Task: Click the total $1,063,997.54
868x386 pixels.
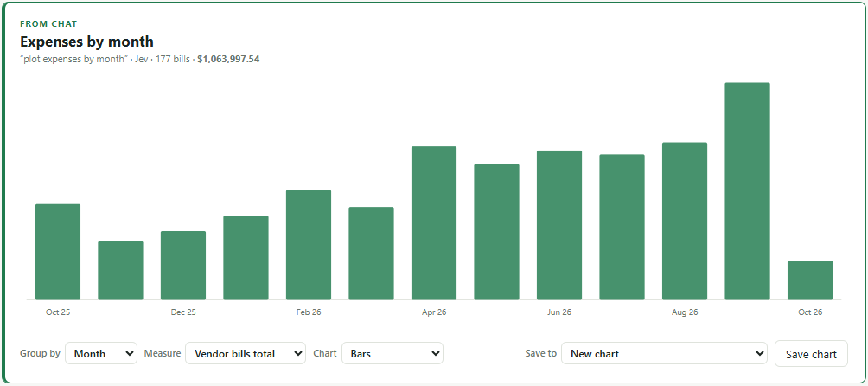Action: [228, 59]
